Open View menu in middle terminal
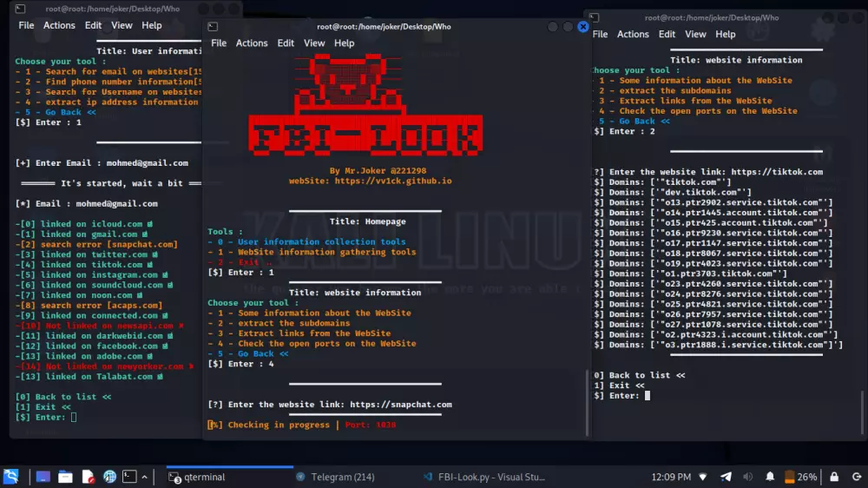 [x=314, y=43]
